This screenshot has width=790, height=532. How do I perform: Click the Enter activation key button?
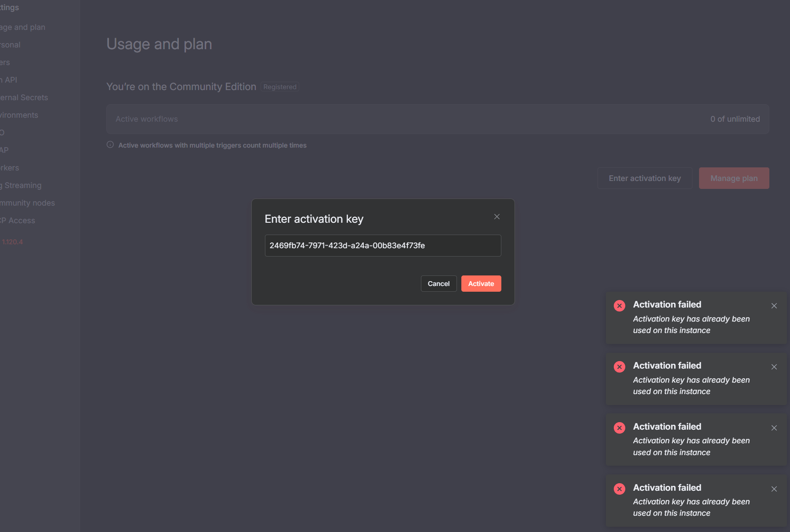pos(645,178)
